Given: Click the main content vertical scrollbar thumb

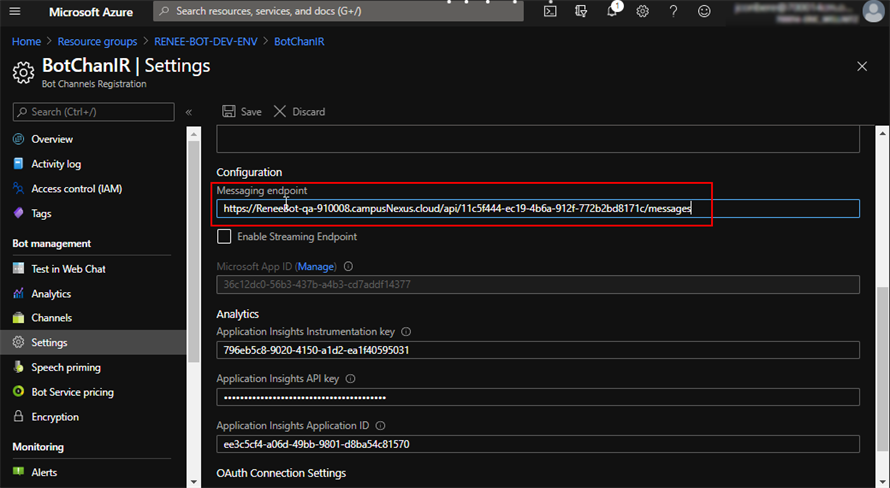Looking at the screenshot, I should (882, 369).
